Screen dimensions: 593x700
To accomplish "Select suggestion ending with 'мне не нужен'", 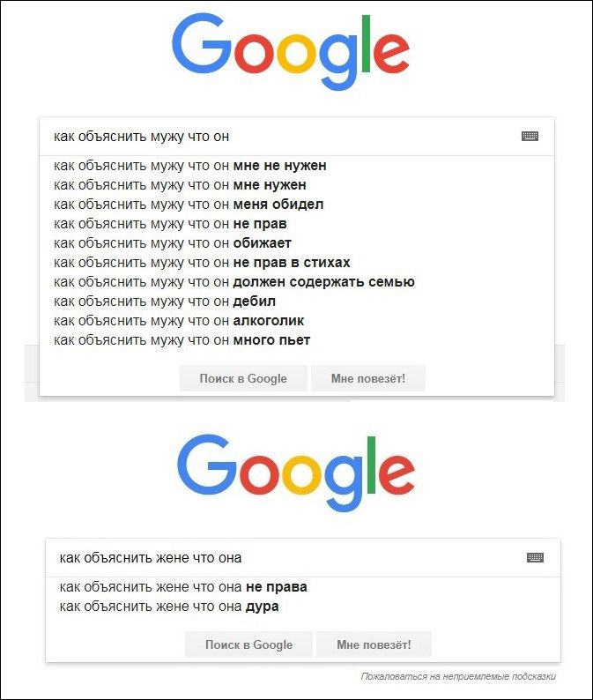I will (189, 166).
